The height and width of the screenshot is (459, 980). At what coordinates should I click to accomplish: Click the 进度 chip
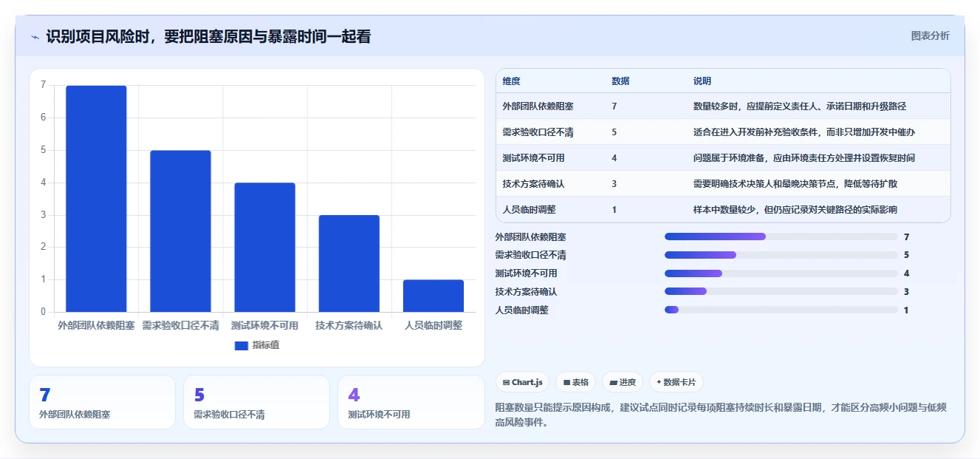tap(623, 382)
